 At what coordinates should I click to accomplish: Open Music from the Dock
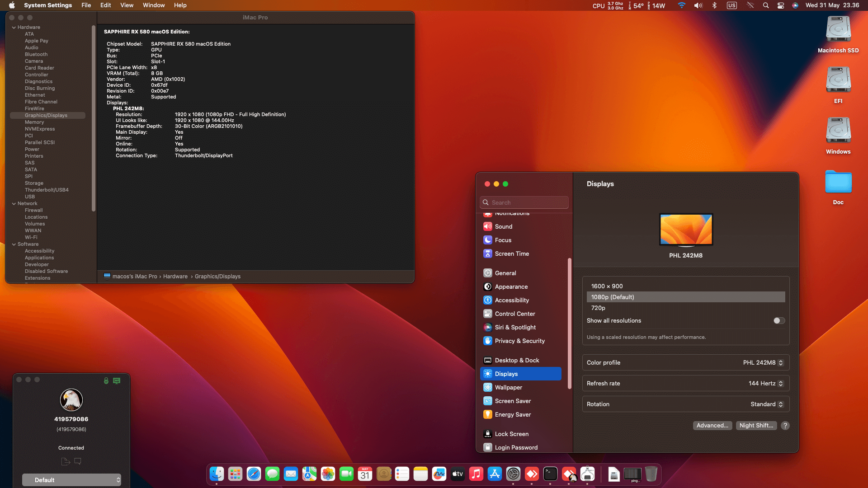tap(476, 474)
